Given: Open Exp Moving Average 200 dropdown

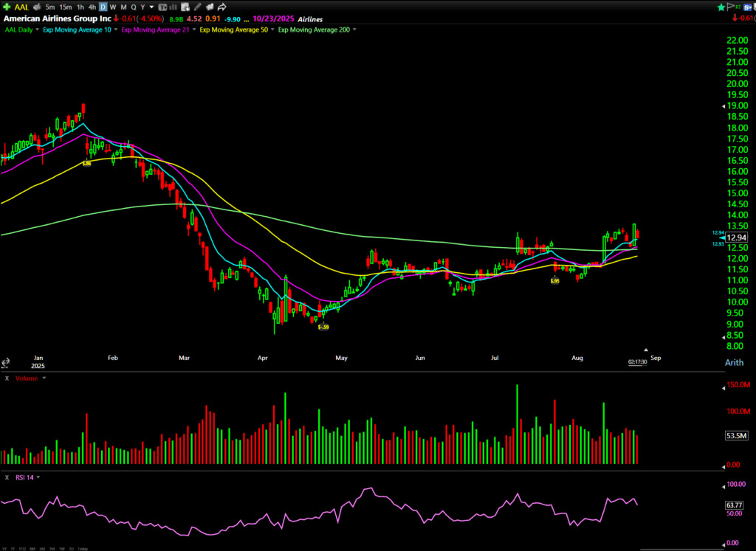Looking at the screenshot, I should [354, 30].
